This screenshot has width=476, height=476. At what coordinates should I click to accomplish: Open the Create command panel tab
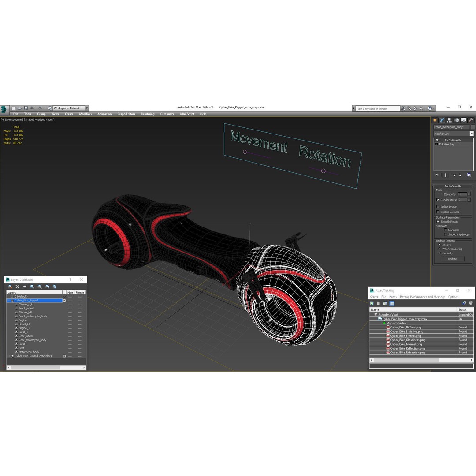(x=435, y=120)
